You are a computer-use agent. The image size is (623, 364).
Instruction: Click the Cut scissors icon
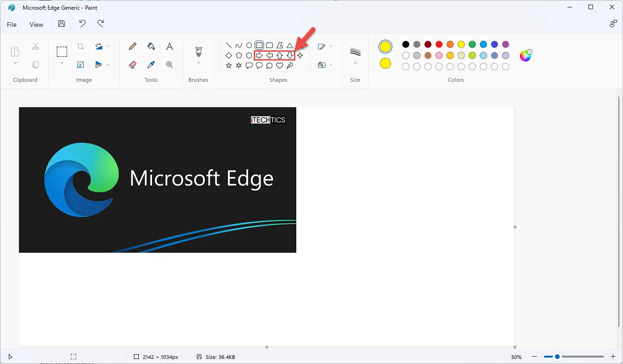click(x=36, y=46)
